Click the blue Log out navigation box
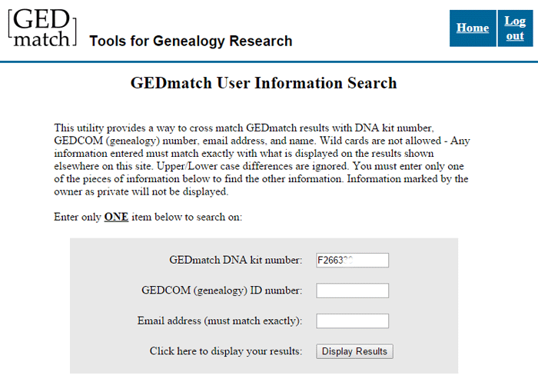Image resolution: width=538 pixels, height=392 pixels. 515,28
